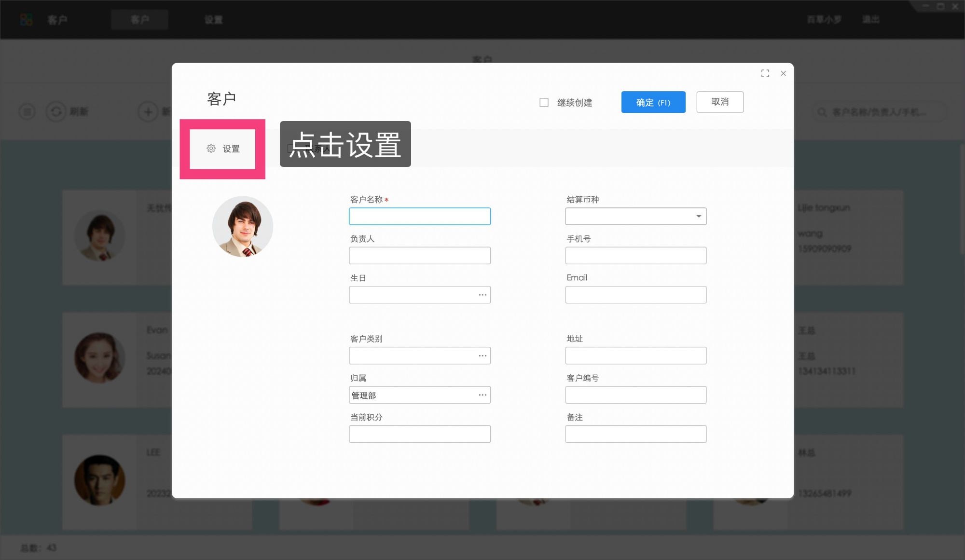Check the continue-creating option next to 确定
This screenshot has height=560, width=965.
[544, 102]
